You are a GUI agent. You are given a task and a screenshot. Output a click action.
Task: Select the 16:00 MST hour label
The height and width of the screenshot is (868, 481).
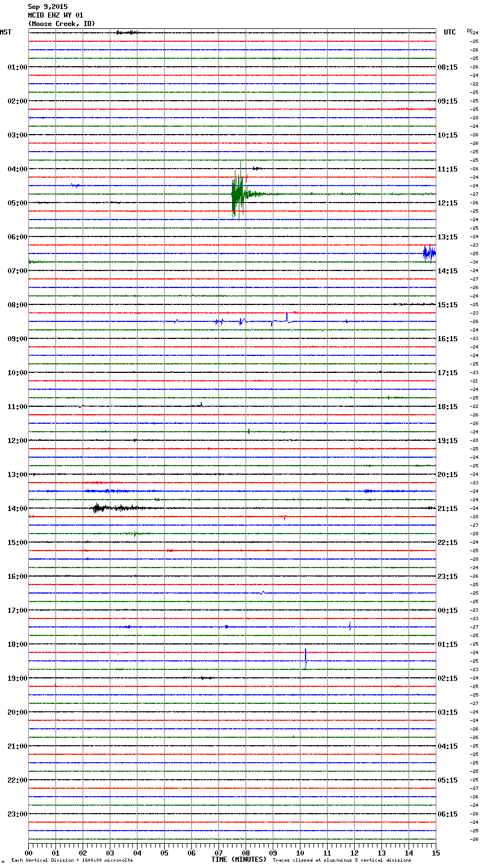(x=18, y=577)
